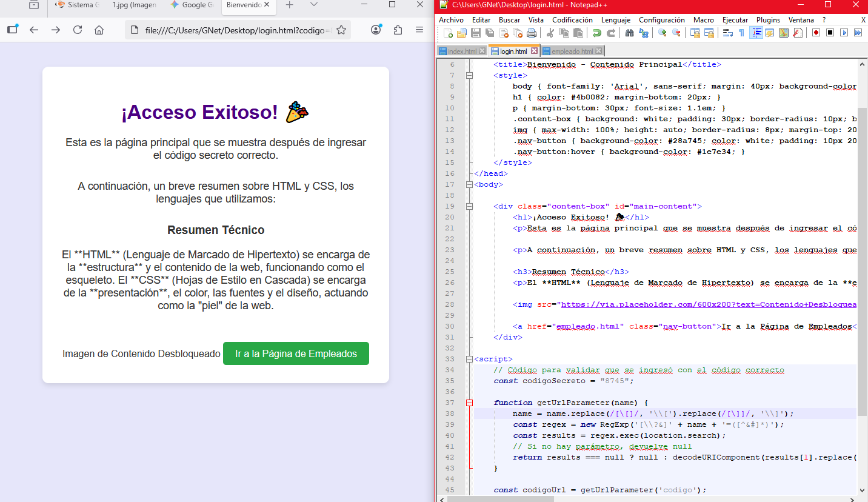Screen dimensions: 868x502
Task: Click the Save file icon in Notepad++
Action: [476, 33]
